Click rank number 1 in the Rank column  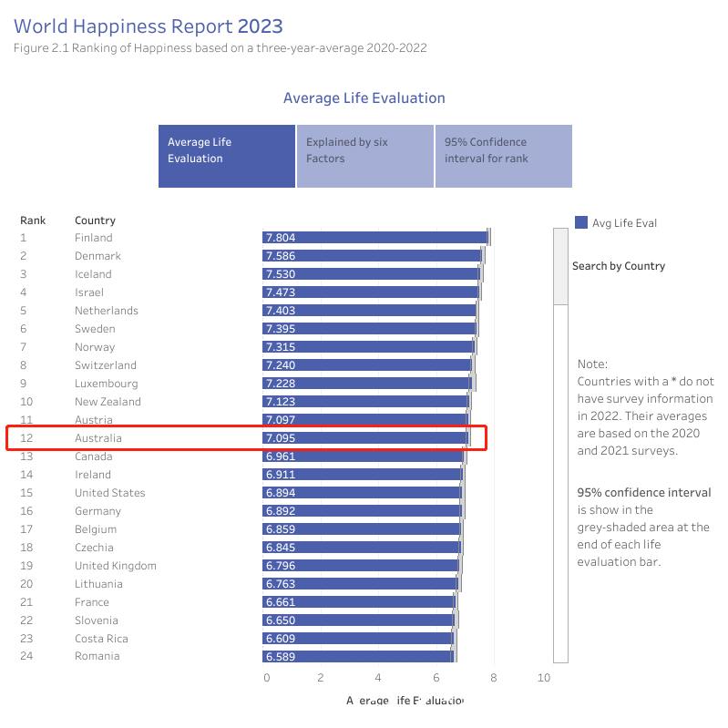tap(23, 238)
